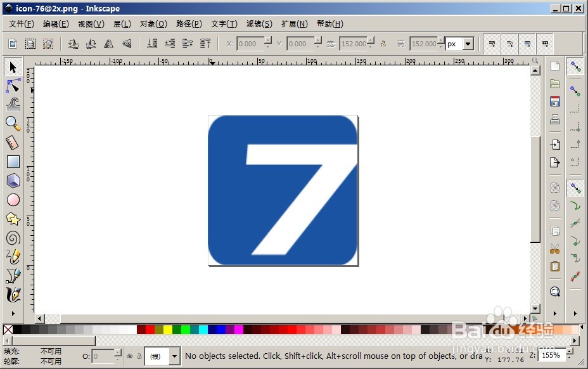Open 路径(P) Path menu
This screenshot has width=588, height=369.
click(x=189, y=24)
